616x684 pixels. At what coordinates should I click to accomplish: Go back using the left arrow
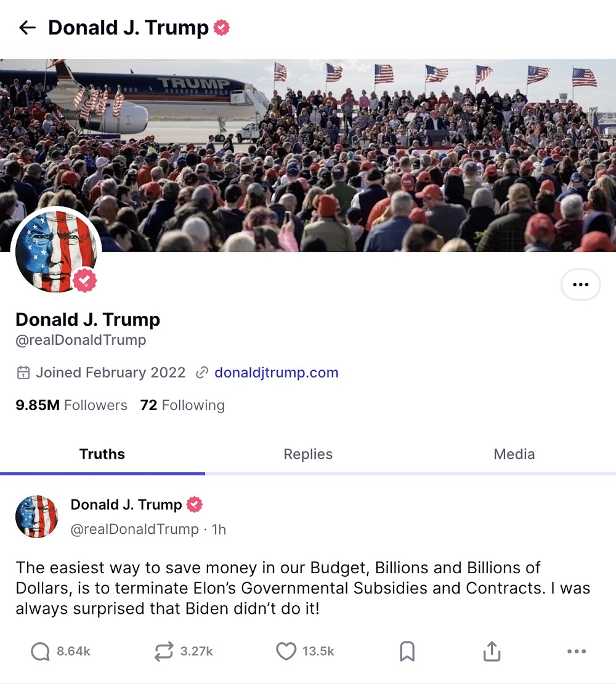point(27,28)
